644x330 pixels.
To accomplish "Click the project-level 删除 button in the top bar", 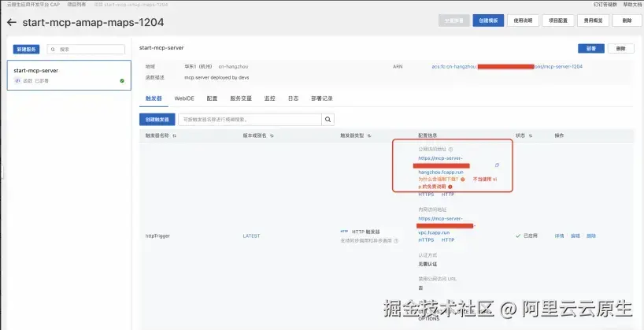I will 627,20.
